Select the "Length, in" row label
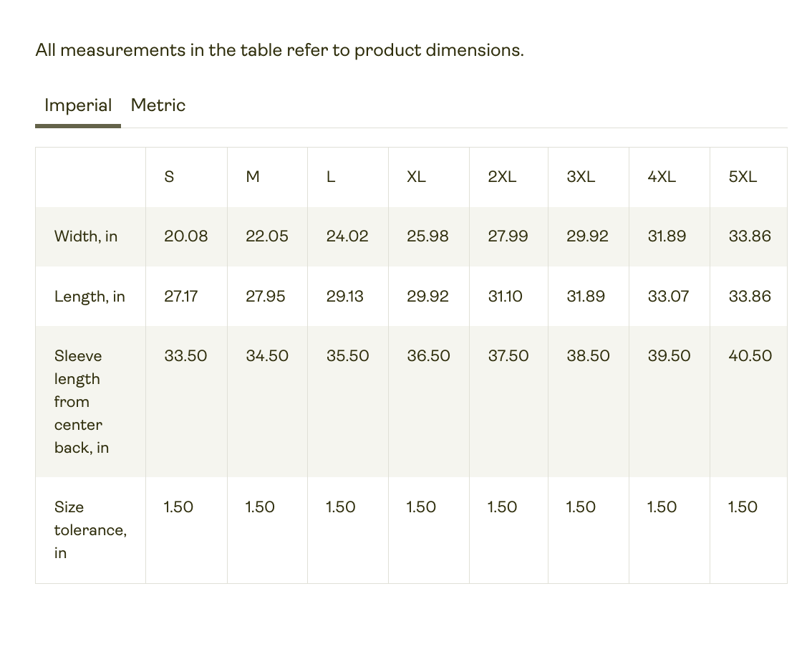812x662 pixels. (90, 297)
